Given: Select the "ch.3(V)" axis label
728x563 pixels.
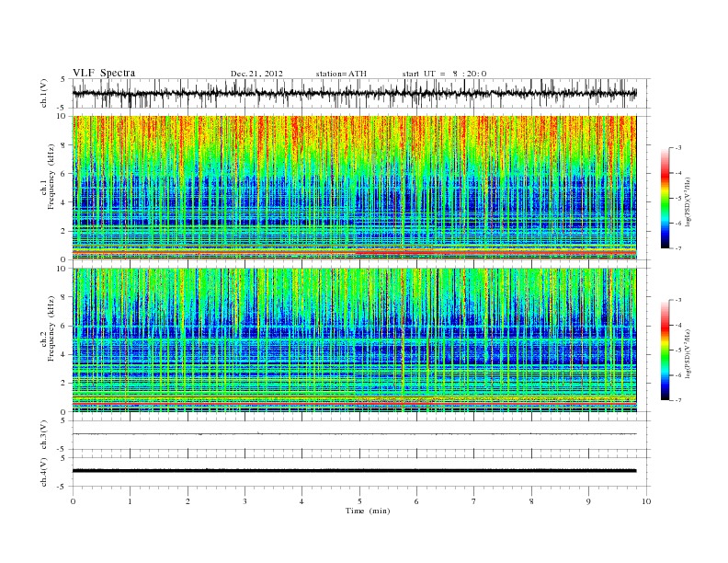Looking at the screenshot, I should pos(44,435).
